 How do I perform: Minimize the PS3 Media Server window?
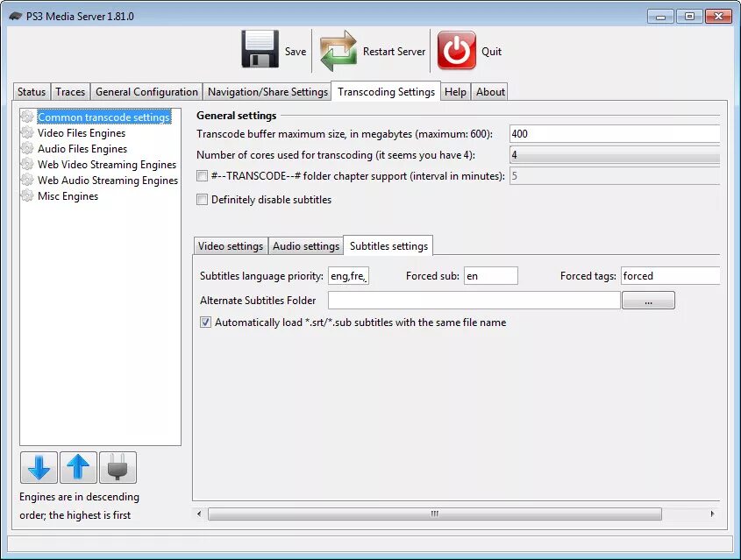pyautogui.click(x=660, y=17)
